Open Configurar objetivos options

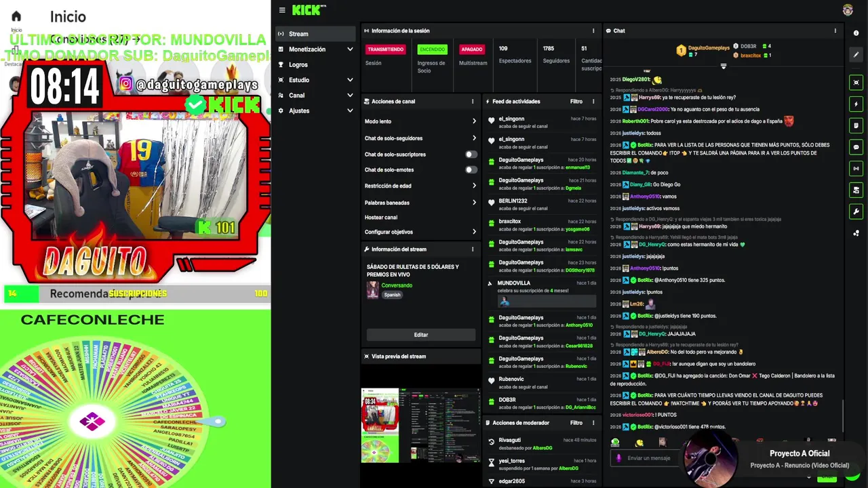pyautogui.click(x=420, y=232)
